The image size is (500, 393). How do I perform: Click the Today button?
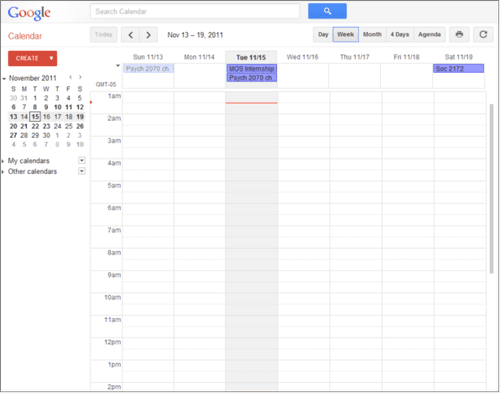point(103,35)
